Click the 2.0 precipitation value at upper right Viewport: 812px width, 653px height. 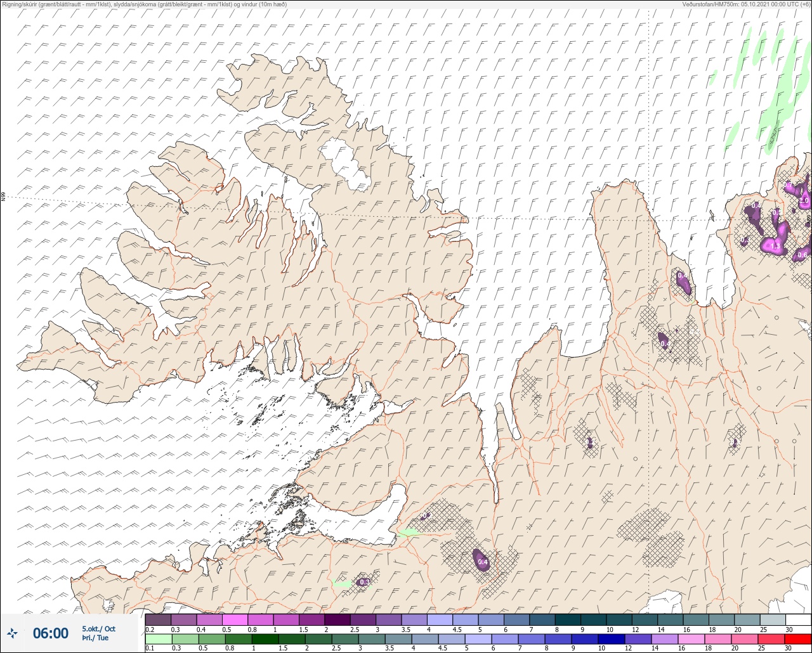point(804,200)
